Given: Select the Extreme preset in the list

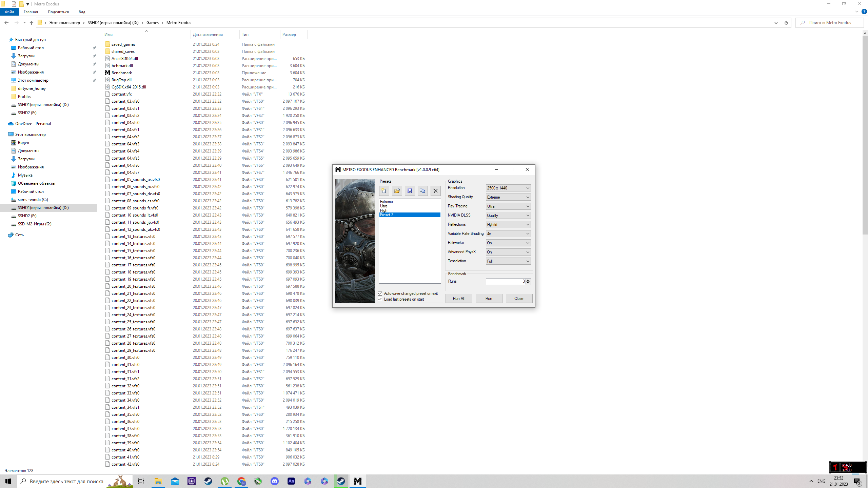Looking at the screenshot, I should click(x=386, y=202).
